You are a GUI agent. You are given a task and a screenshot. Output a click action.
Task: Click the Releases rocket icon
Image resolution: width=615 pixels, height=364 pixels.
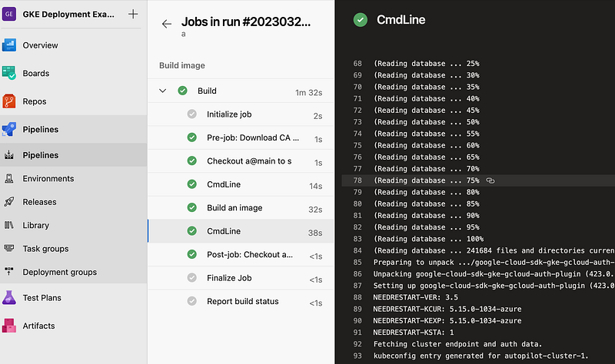coord(9,202)
